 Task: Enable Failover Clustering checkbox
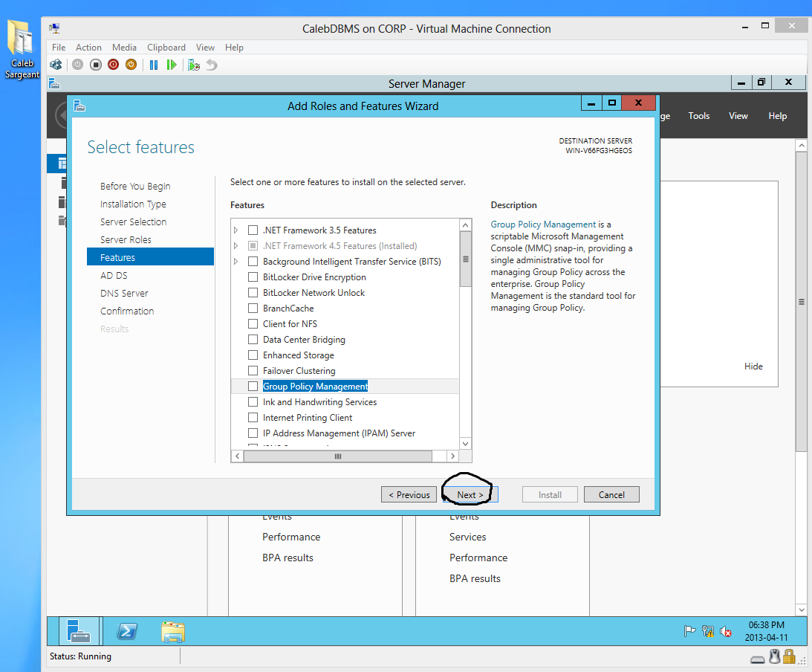pyautogui.click(x=253, y=370)
